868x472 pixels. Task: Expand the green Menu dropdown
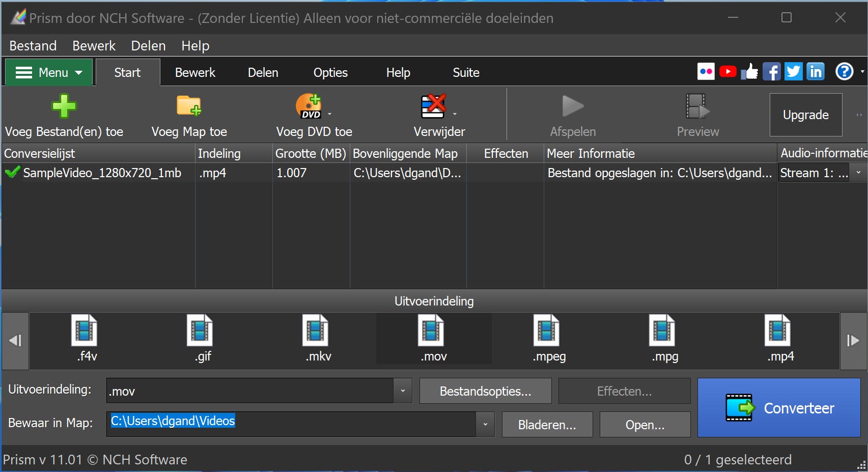tap(49, 72)
